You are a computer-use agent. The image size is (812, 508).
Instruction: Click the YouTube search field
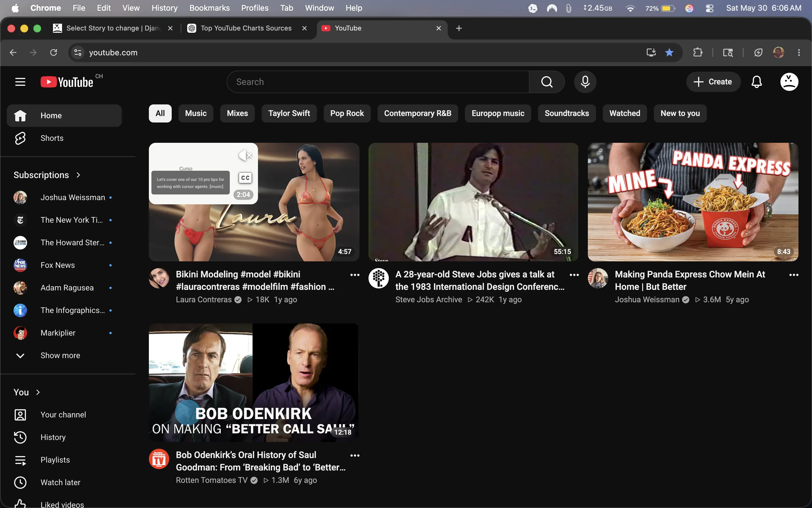pyautogui.click(x=378, y=82)
